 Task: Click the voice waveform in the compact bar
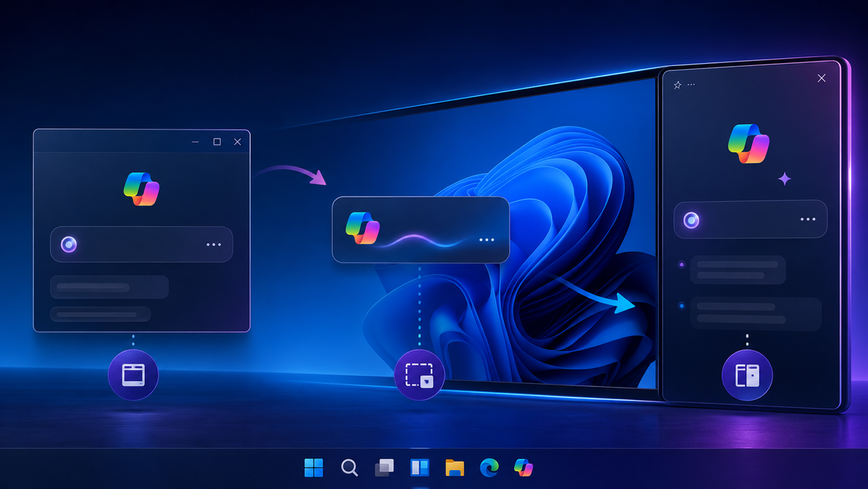tap(424, 241)
